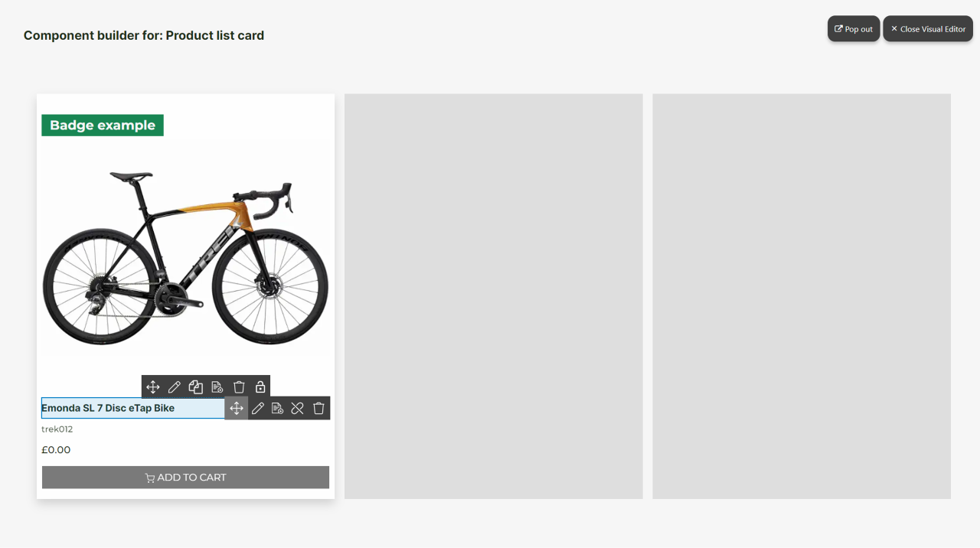This screenshot has width=980, height=548.
Task: Click the trash icon in title toolbar
Action: pyautogui.click(x=319, y=408)
